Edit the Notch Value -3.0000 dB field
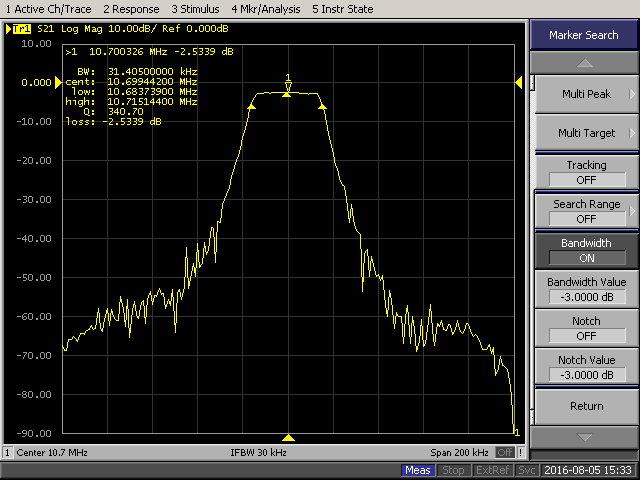This screenshot has width=640, height=480. click(x=586, y=367)
